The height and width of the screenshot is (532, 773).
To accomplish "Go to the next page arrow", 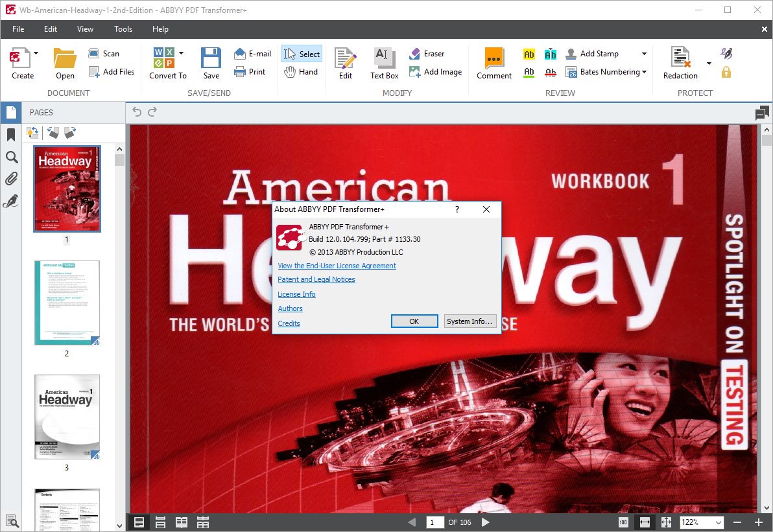I will (485, 522).
